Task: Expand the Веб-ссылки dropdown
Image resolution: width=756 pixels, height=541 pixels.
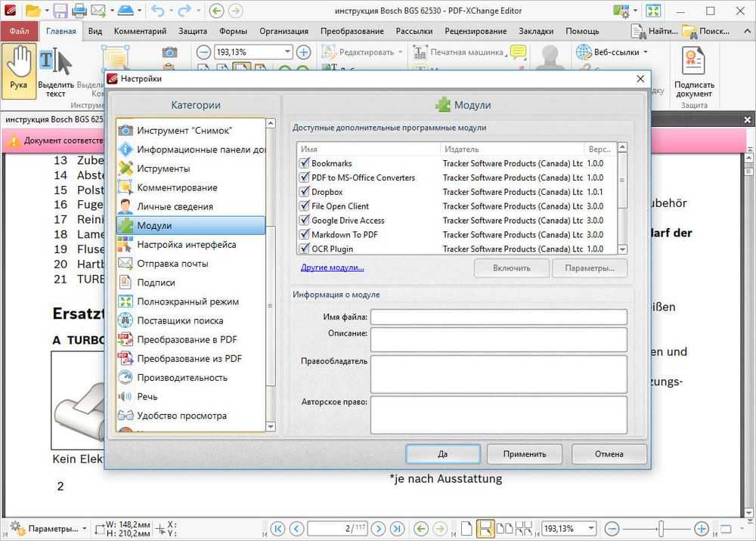Action: coord(645,52)
